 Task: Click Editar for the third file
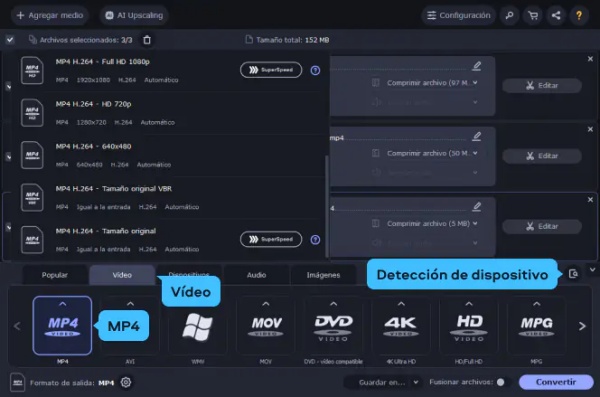coord(542,226)
